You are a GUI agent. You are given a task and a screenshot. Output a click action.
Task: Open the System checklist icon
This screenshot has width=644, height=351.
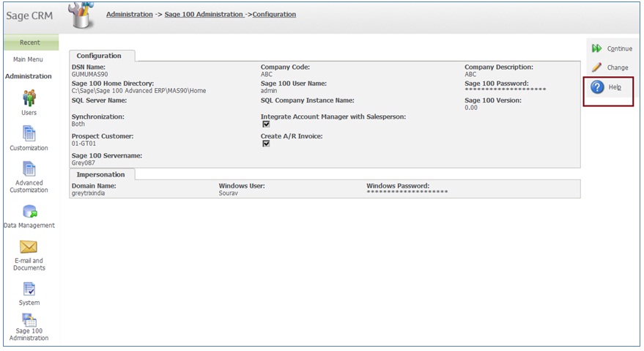(29, 289)
